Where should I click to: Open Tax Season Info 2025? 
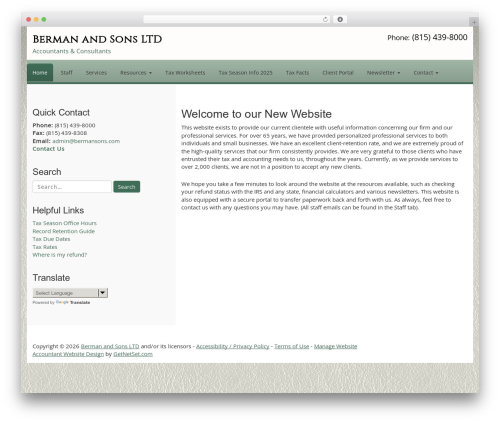(x=246, y=73)
